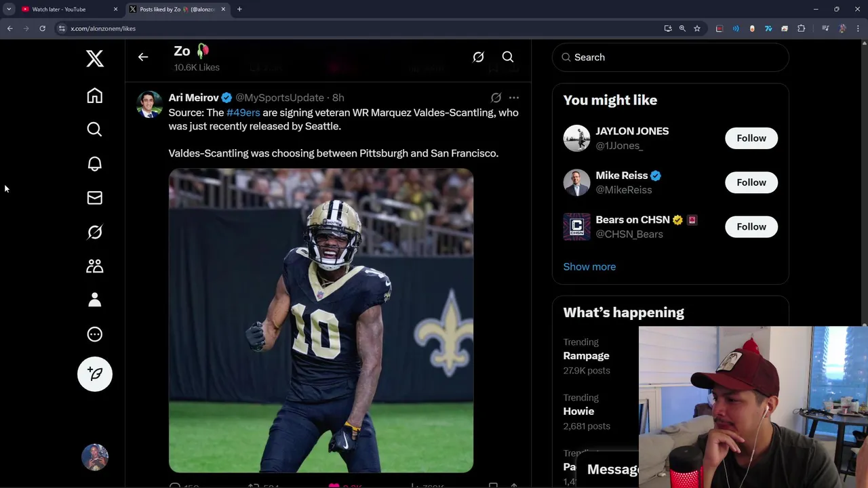Viewport: 868px width, 488px height.
Task: Close the Posts liked by Zo tab
Action: click(223, 9)
